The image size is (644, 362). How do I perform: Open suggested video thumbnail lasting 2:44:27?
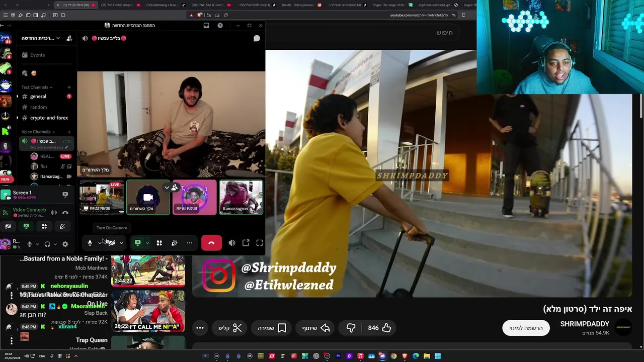click(148, 270)
